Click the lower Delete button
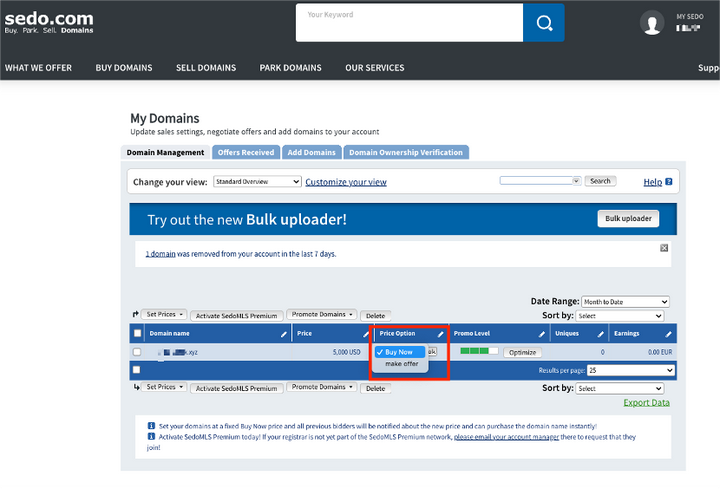Image resolution: width=720 pixels, height=489 pixels. click(x=375, y=388)
